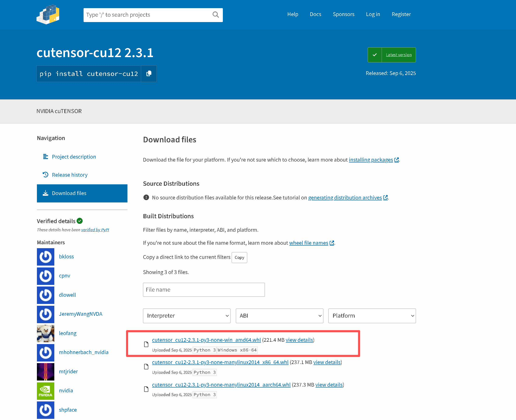Click mtjrider's maintainer avatar
The width and height of the screenshot is (516, 420).
[45, 372]
